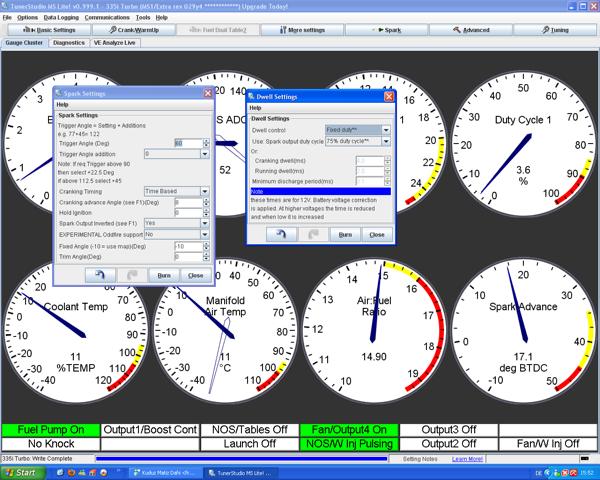Open the Advanced toolbar menu
The image size is (600, 480).
[x=471, y=31]
